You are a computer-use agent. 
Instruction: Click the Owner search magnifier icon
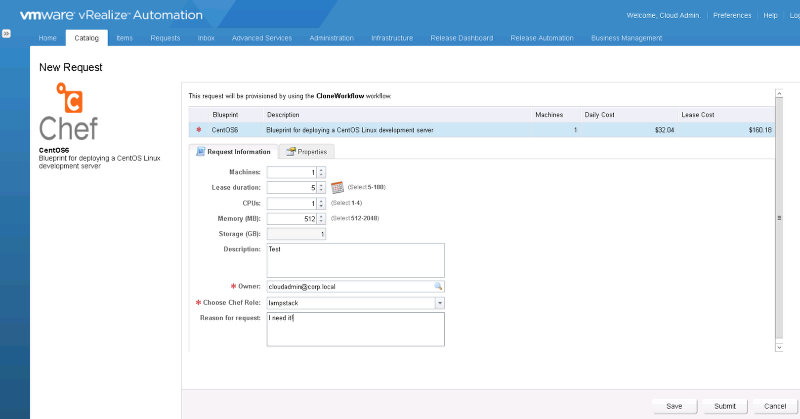[x=438, y=286]
